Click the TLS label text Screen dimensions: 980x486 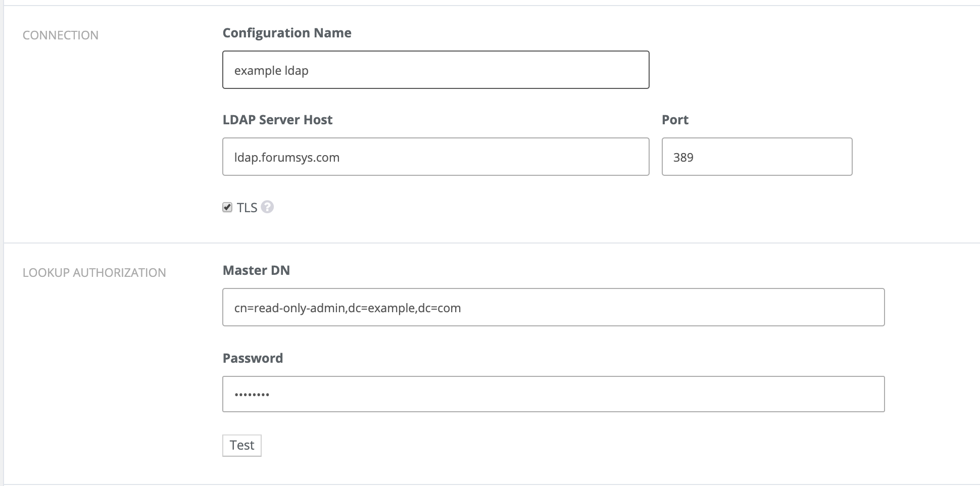pyautogui.click(x=247, y=208)
